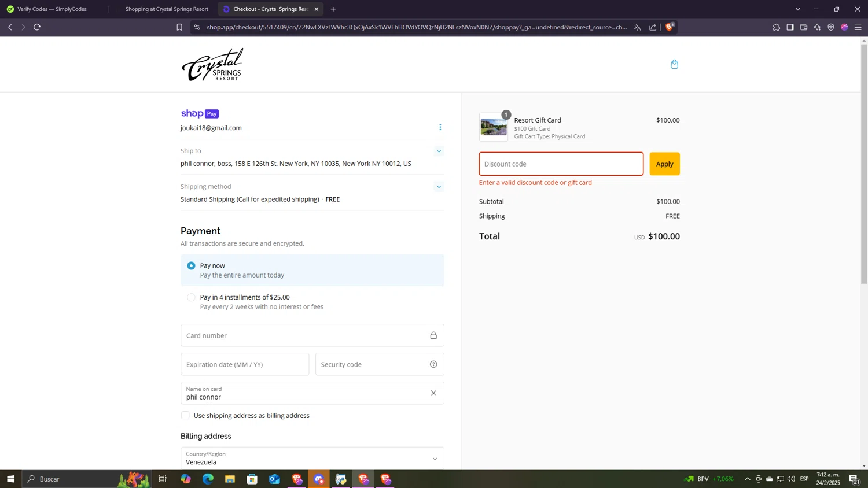Show hidden system tray icons

click(x=748, y=479)
